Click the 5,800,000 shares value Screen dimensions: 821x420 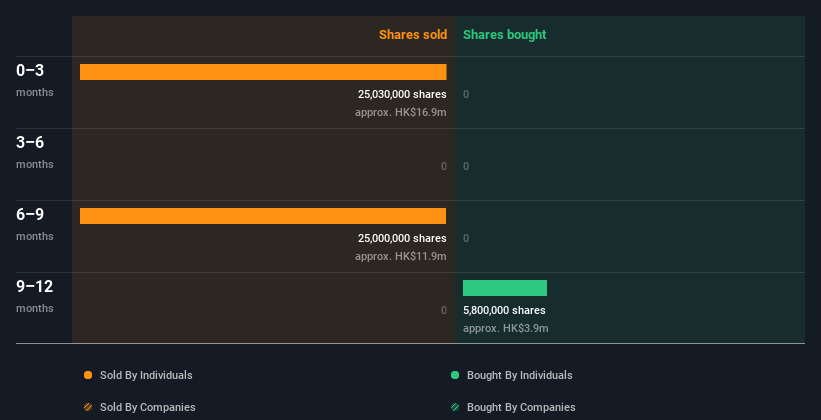click(x=504, y=311)
